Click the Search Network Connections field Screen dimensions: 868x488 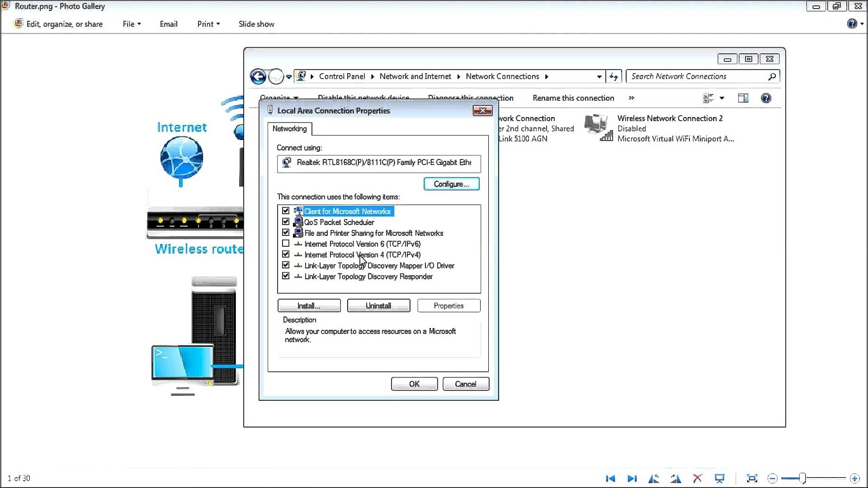(703, 76)
